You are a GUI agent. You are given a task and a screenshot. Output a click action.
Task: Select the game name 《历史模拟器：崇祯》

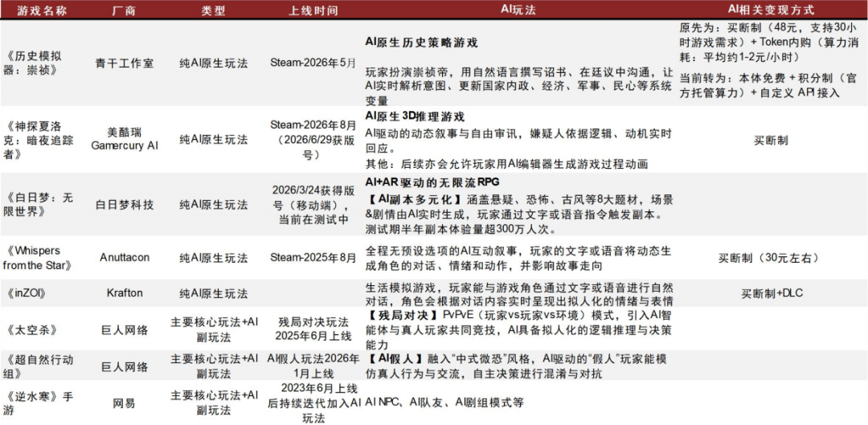pos(31,63)
